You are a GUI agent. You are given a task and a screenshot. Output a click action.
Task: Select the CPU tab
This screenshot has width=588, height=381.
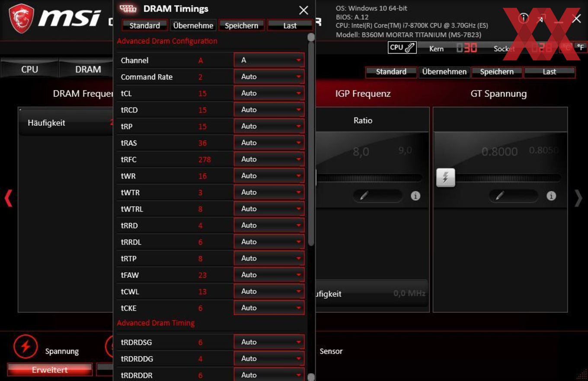coord(29,69)
